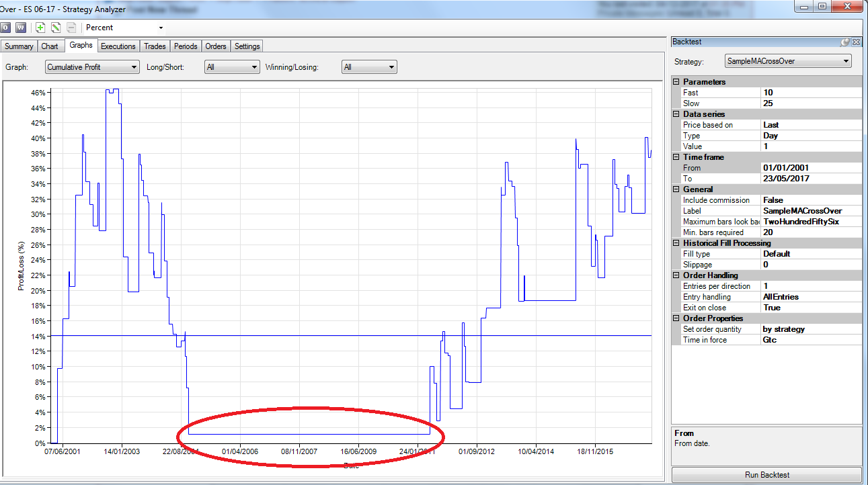The height and width of the screenshot is (485, 868).
Task: Collapse the Parameters section
Action: (x=677, y=82)
